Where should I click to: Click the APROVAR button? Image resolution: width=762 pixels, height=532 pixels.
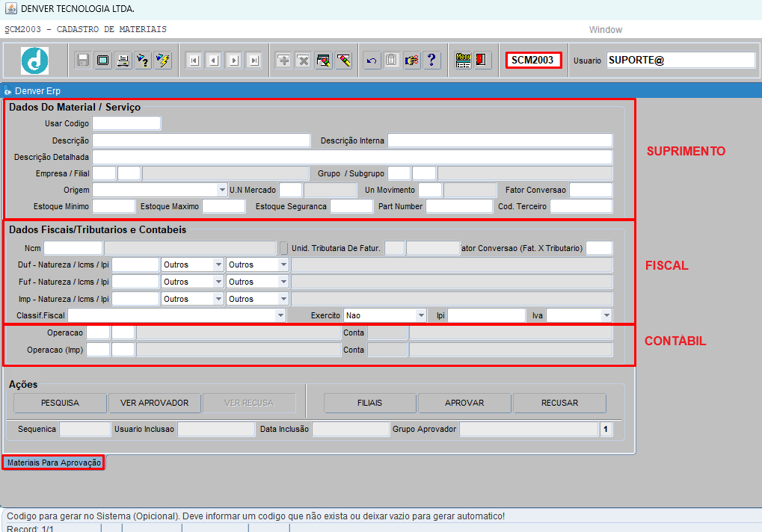tap(464, 403)
